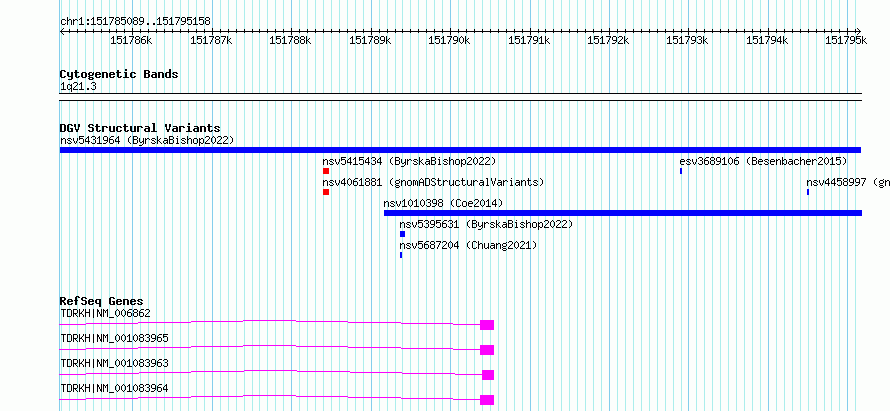The height and width of the screenshot is (411, 890).
Task: Click the 151795k ruler tick label
Action: click(x=846, y=40)
